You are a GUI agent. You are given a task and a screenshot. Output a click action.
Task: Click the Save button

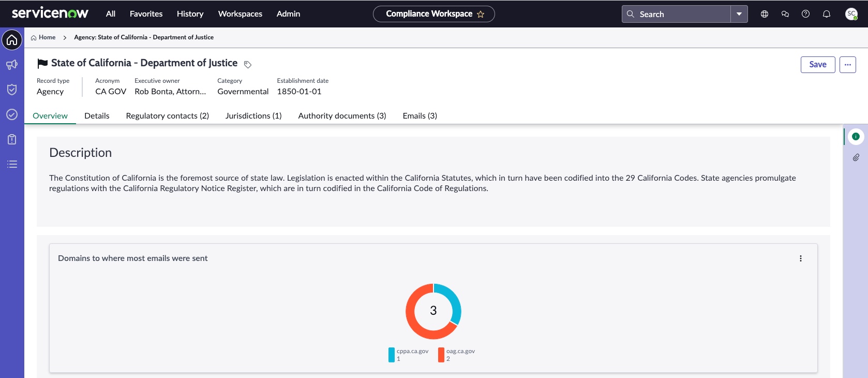tap(818, 65)
